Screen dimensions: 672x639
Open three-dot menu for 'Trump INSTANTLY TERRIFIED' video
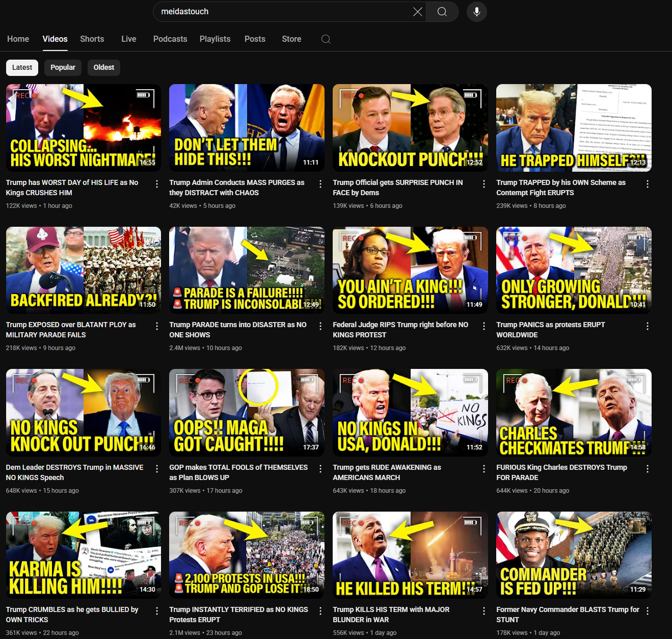tap(320, 611)
